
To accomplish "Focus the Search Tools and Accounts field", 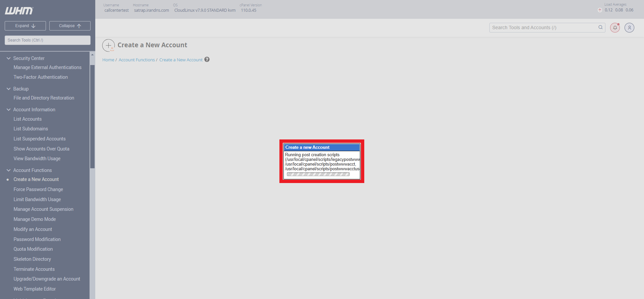I will click(x=543, y=28).
